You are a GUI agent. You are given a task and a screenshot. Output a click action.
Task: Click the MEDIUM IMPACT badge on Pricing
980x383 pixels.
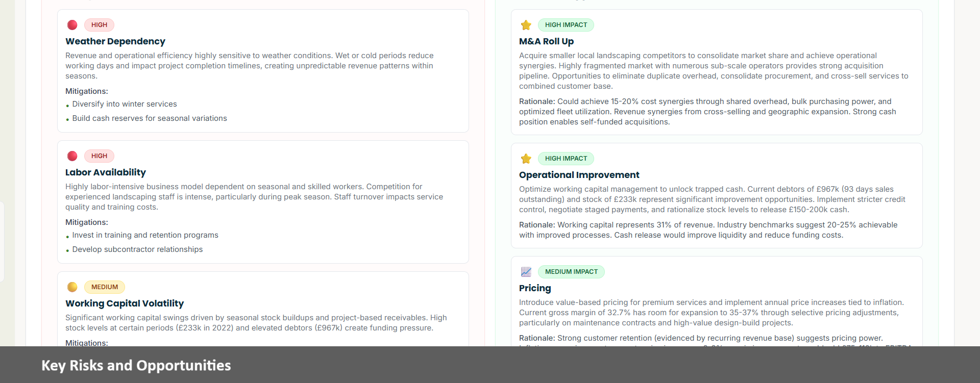click(x=571, y=271)
